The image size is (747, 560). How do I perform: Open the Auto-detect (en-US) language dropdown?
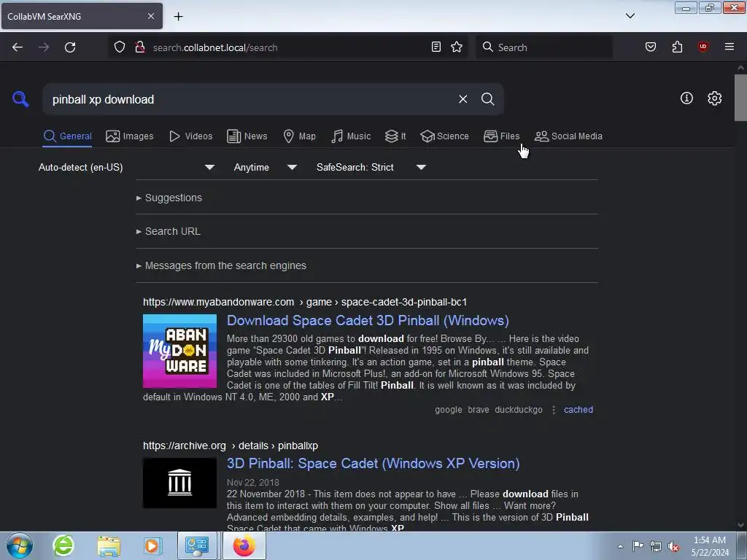(x=126, y=167)
